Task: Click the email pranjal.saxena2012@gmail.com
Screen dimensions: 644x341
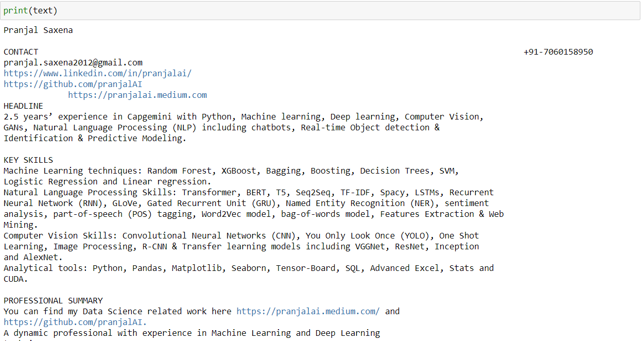Action: click(x=73, y=62)
